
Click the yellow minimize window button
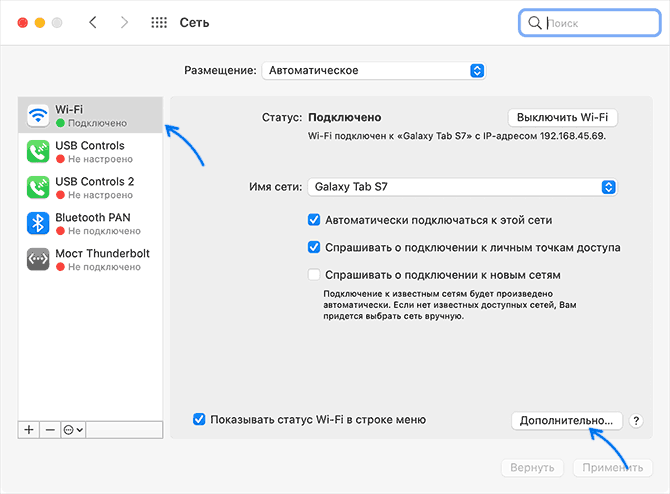pos(40,23)
